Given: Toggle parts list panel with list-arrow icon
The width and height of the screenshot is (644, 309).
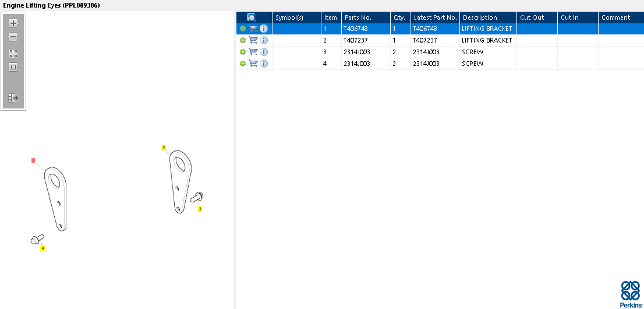Looking at the screenshot, I should [13, 98].
